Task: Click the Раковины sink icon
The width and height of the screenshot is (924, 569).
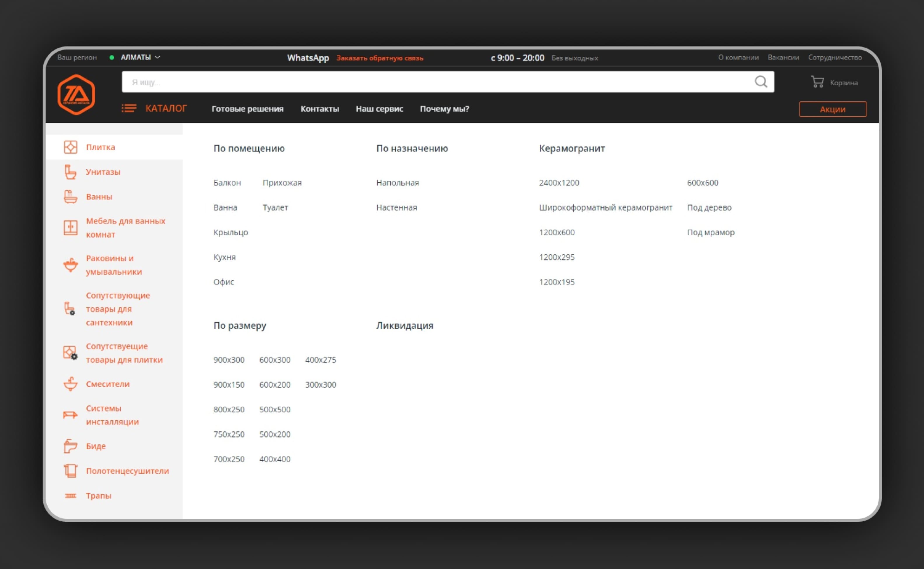Action: pos(70,265)
